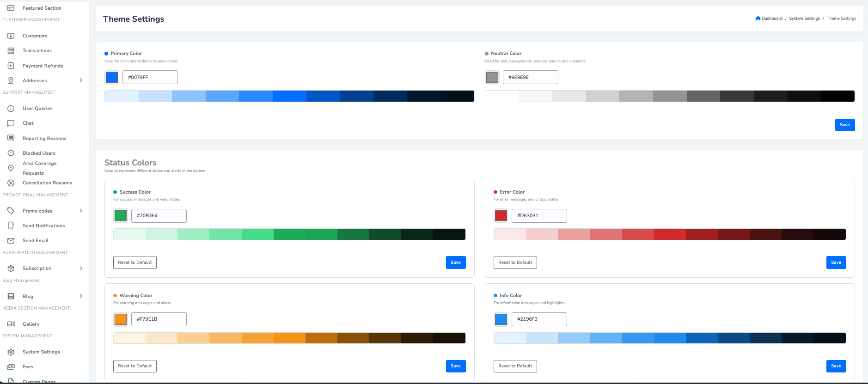Image resolution: width=868 pixels, height=384 pixels.
Task: Click the Addresses location pin icon
Action: click(11, 80)
